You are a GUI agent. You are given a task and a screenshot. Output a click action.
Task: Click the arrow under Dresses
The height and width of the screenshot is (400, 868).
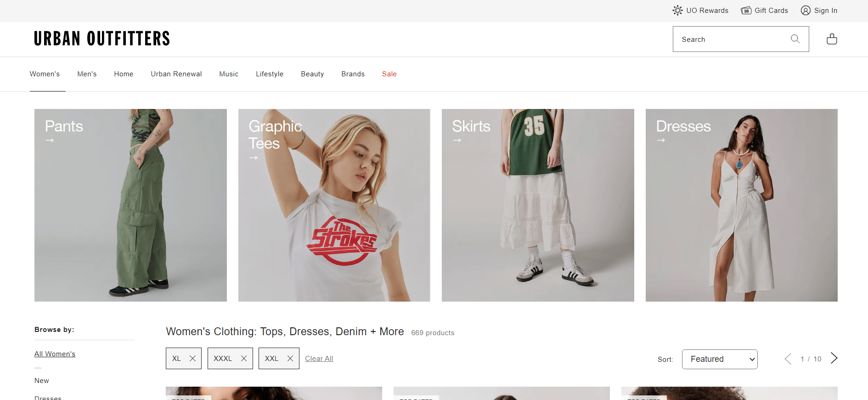pyautogui.click(x=661, y=140)
